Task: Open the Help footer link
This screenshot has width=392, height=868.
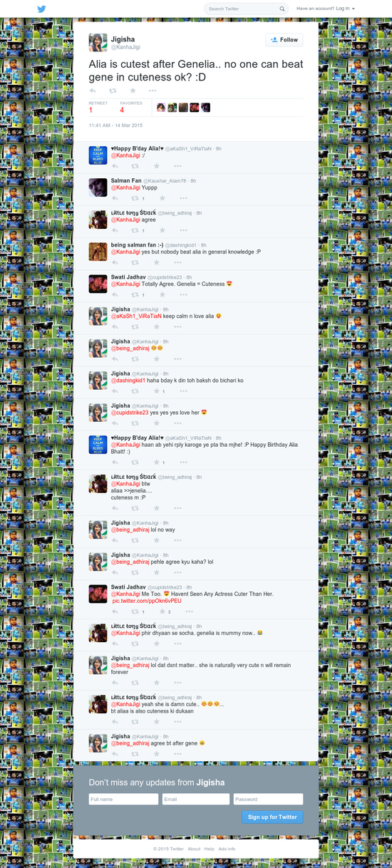Action: pyautogui.click(x=210, y=849)
